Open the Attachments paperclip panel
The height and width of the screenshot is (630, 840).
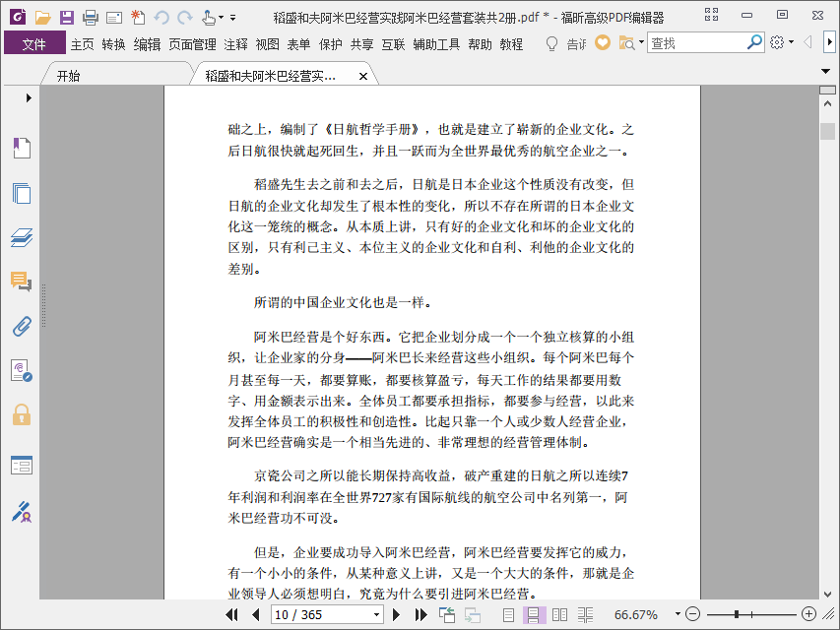click(x=22, y=326)
